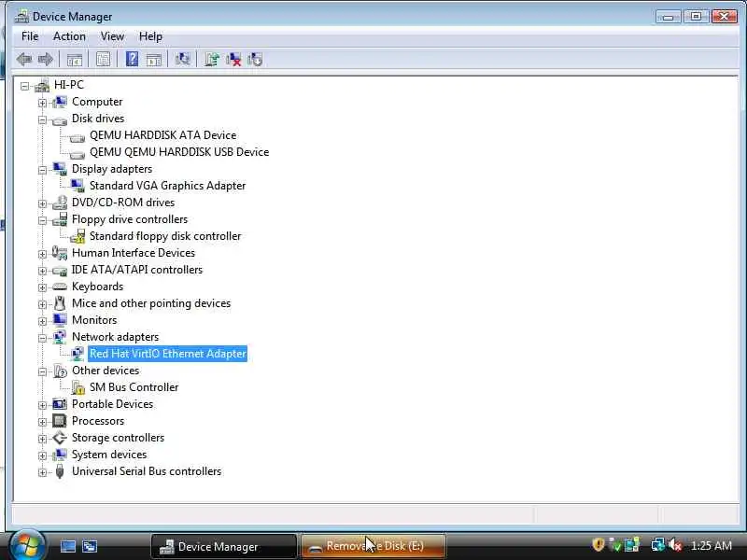747x560 pixels.
Task: Click the security shield tray icon
Action: coord(599,545)
